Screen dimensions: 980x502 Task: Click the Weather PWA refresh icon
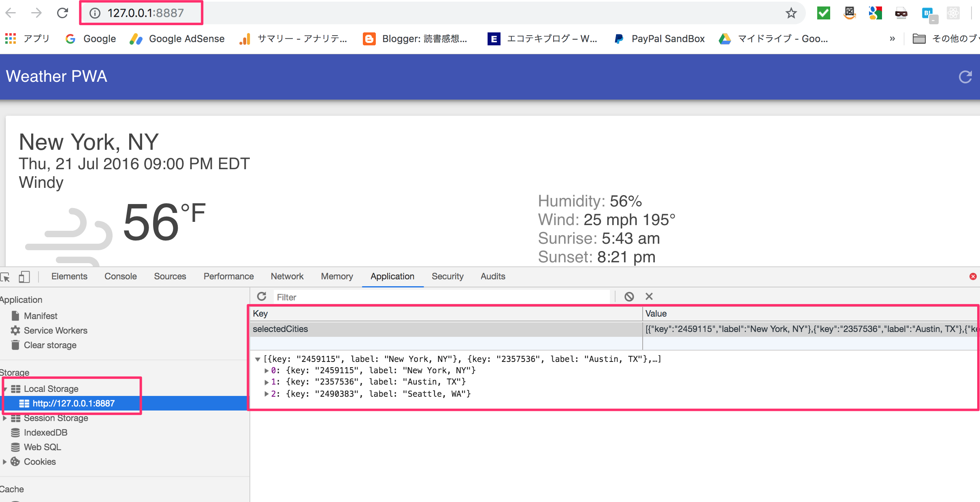coord(965,76)
